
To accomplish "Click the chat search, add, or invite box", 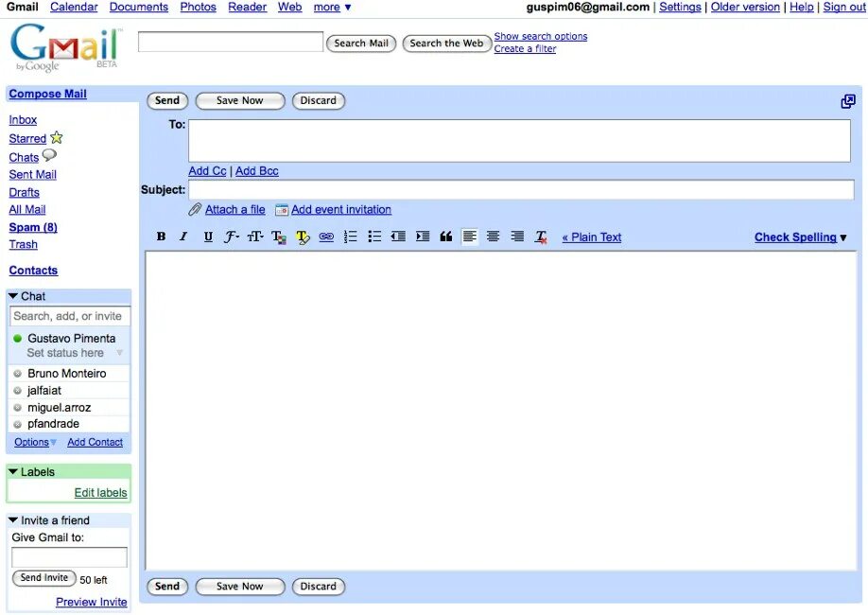I will (x=70, y=316).
